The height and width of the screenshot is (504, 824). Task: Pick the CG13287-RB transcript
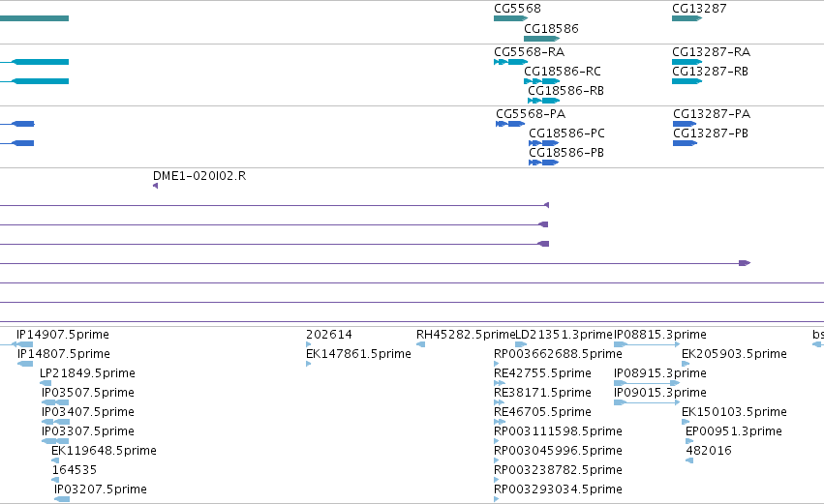click(x=687, y=81)
